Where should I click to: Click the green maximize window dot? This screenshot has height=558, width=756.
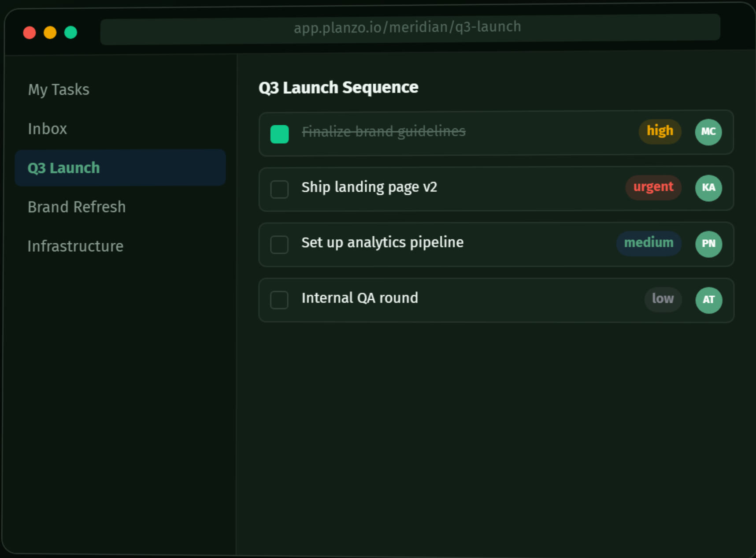(70, 33)
